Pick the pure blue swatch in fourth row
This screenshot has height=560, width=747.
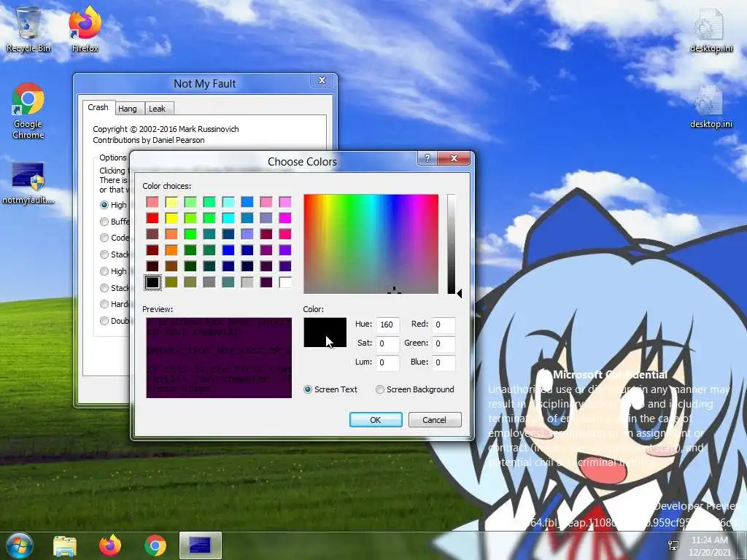pyautogui.click(x=228, y=251)
